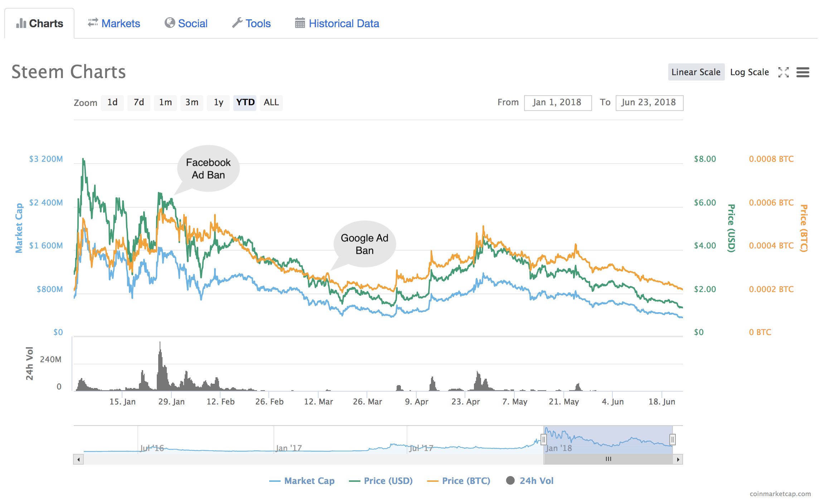This screenshot has width=824, height=504.
Task: Click the left navigator range handle
Action: point(543,439)
